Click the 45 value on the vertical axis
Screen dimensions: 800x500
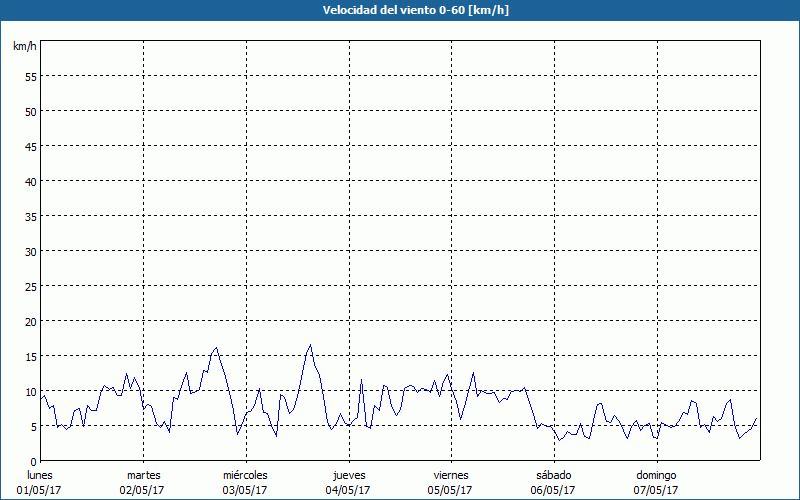coord(30,146)
